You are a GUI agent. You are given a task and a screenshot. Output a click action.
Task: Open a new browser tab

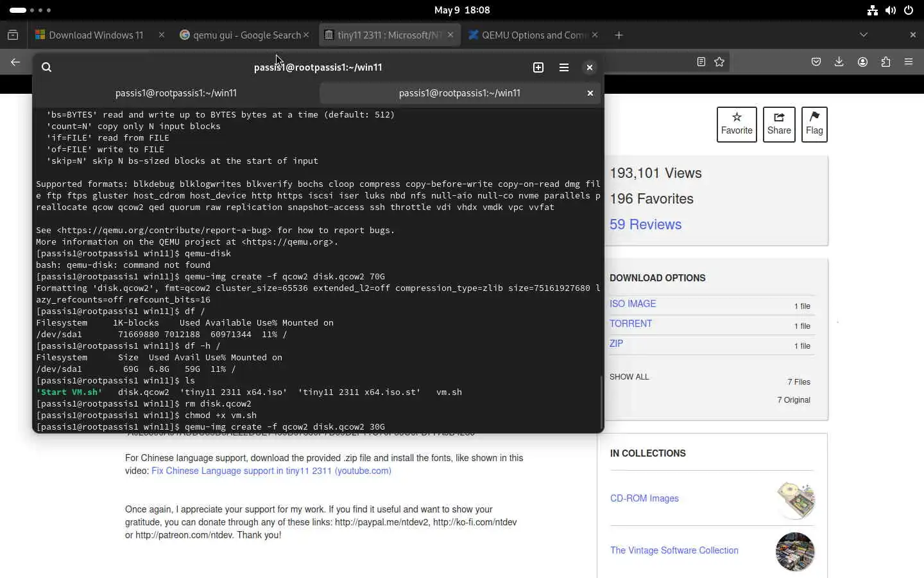[619, 35]
